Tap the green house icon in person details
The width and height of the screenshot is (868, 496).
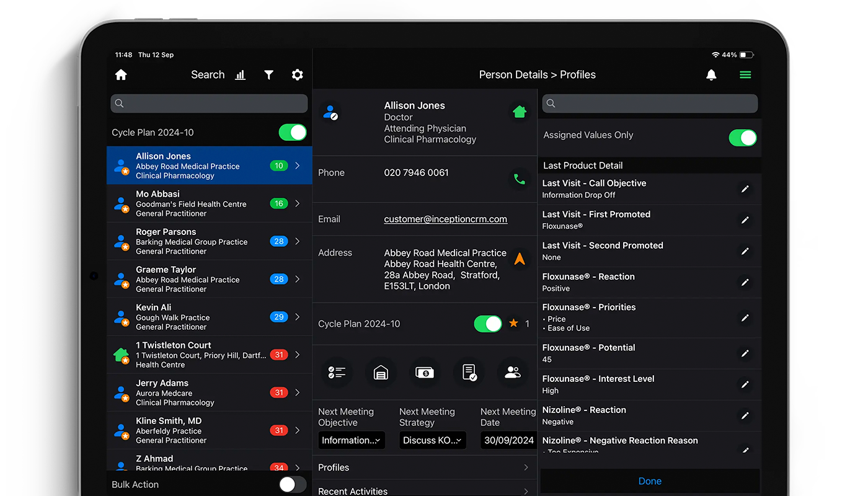click(x=519, y=112)
